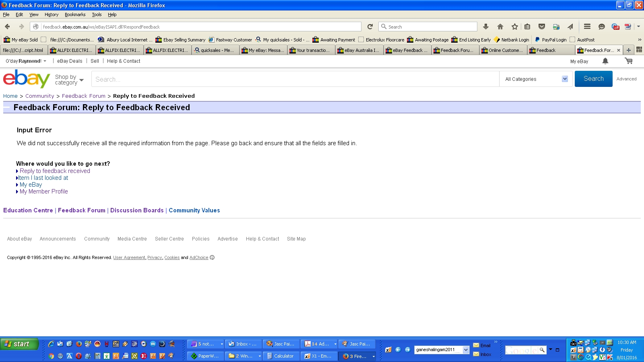Click the Email shortcut in taskbar toolbar

coord(482,346)
